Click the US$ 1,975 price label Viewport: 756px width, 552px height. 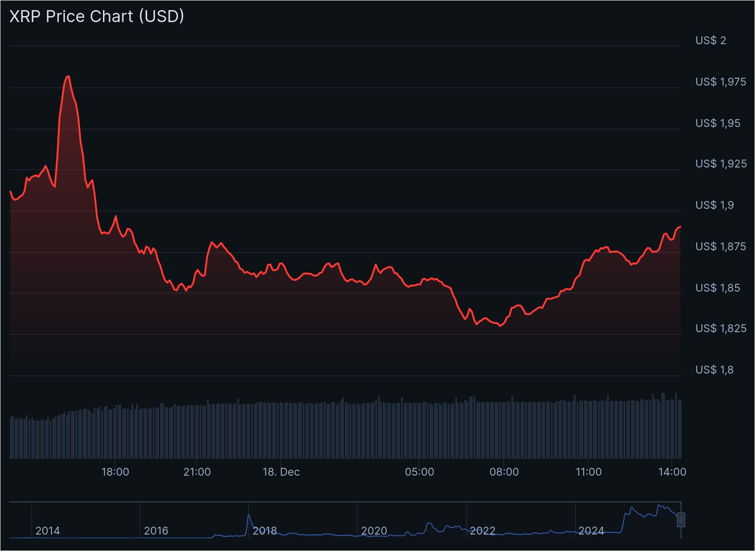pyautogui.click(x=721, y=81)
